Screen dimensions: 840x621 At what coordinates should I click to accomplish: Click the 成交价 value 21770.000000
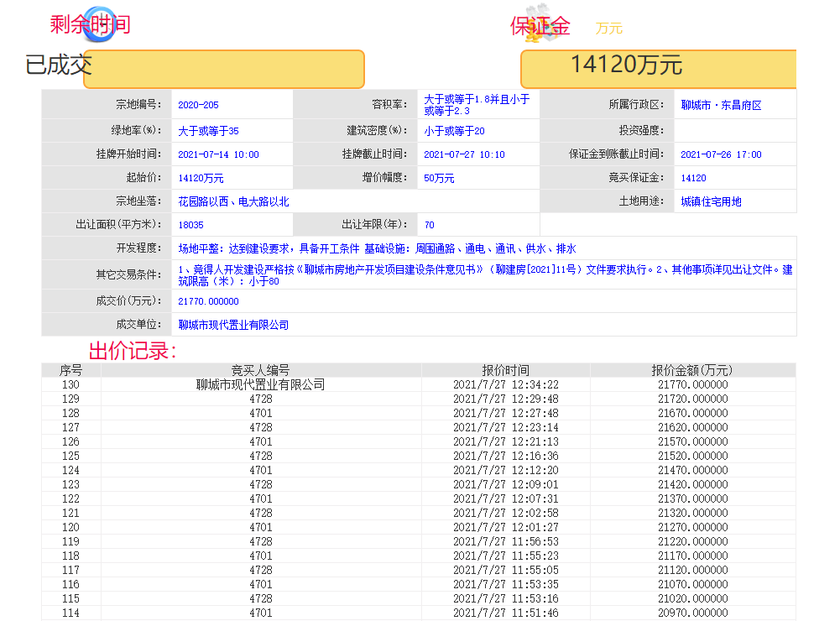pos(208,301)
